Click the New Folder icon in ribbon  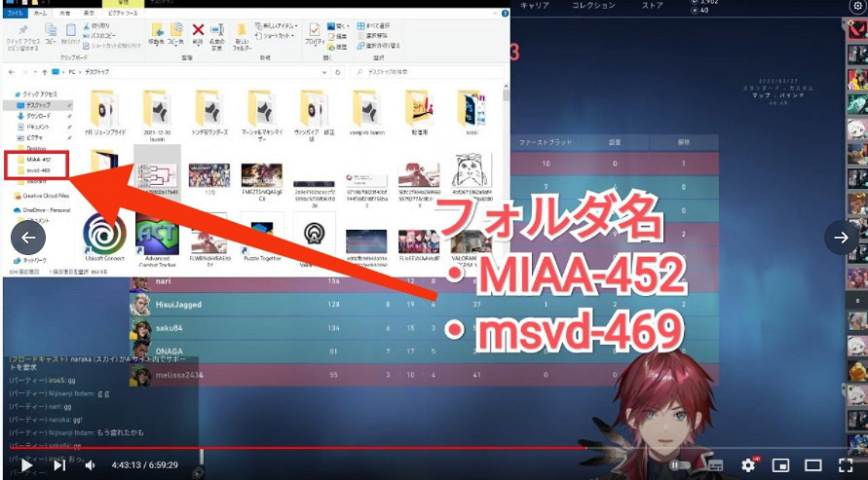(242, 30)
